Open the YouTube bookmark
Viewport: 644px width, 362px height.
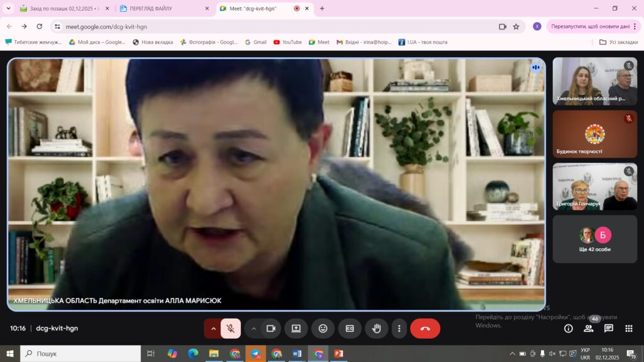[x=287, y=42]
